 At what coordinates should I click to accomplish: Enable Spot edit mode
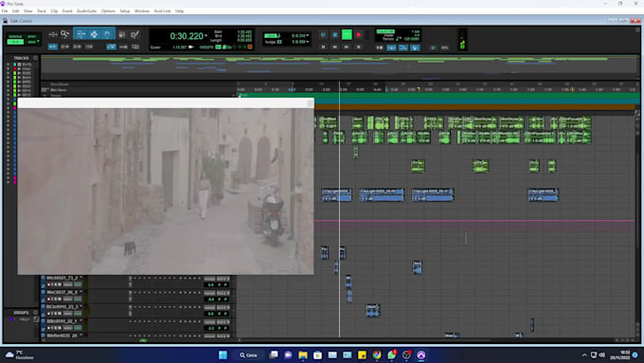[x=32, y=37]
